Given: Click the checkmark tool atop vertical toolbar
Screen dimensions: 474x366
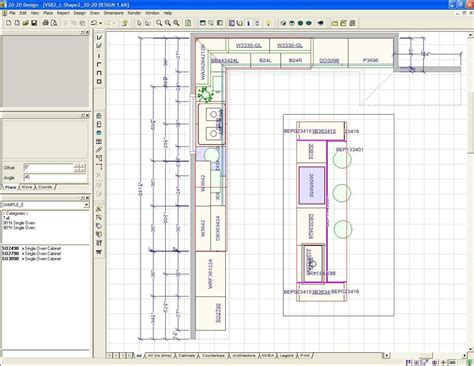Looking at the screenshot, I should click(99, 37).
